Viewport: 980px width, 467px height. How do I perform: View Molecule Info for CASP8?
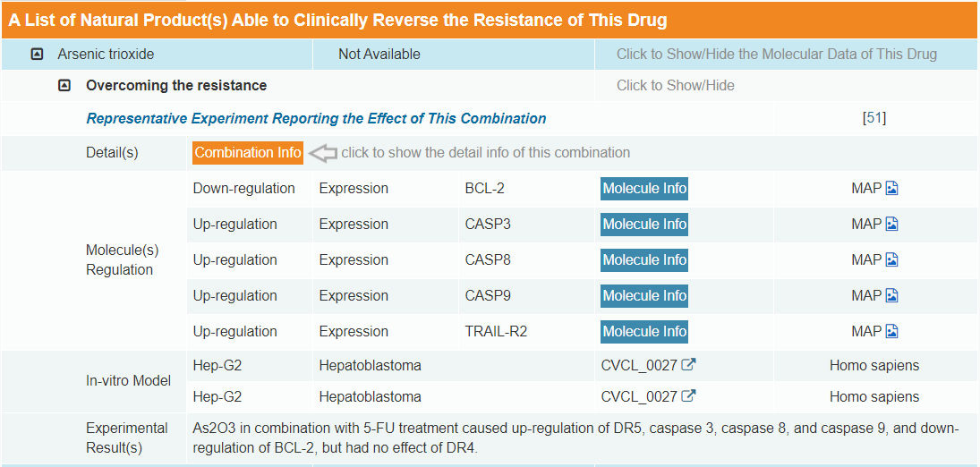point(644,260)
